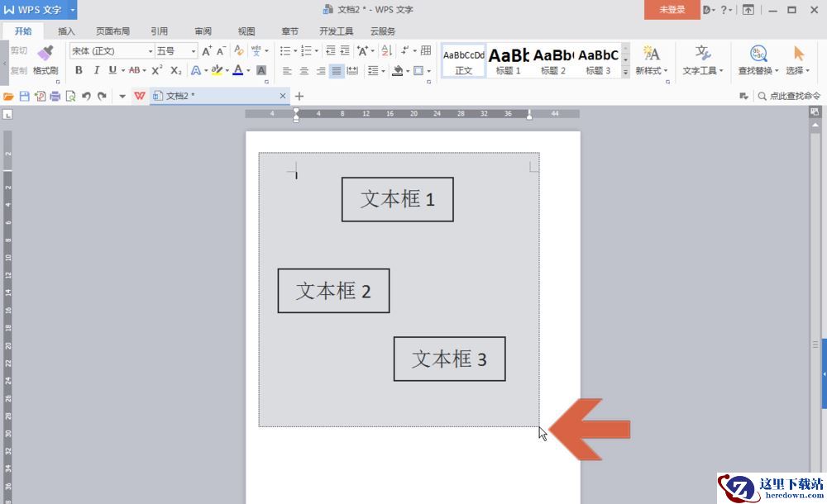This screenshot has width=827, height=504.
Task: Open a new document tab with plus
Action: [x=299, y=96]
